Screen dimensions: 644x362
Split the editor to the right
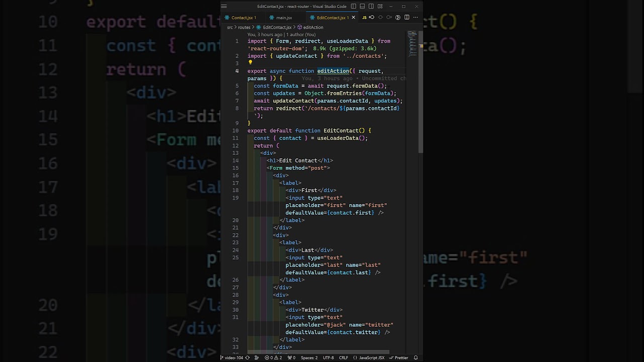[407, 18]
